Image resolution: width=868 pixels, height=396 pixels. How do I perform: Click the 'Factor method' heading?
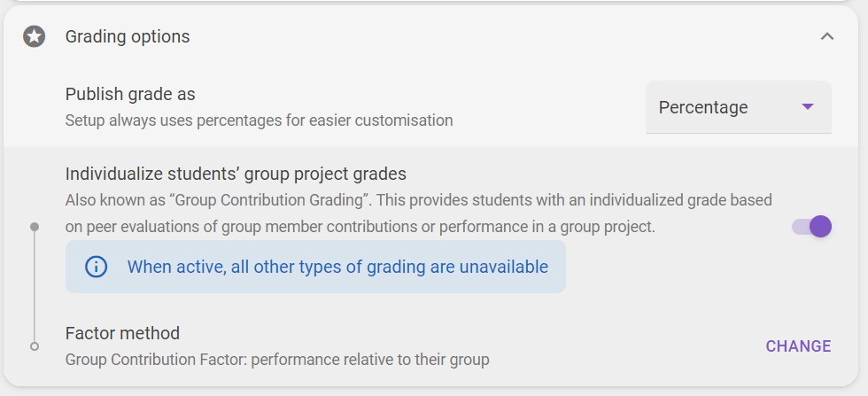122,333
